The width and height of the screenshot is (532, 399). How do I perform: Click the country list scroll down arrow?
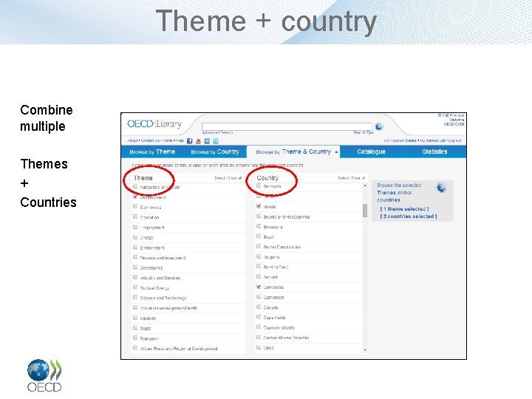[365, 349]
